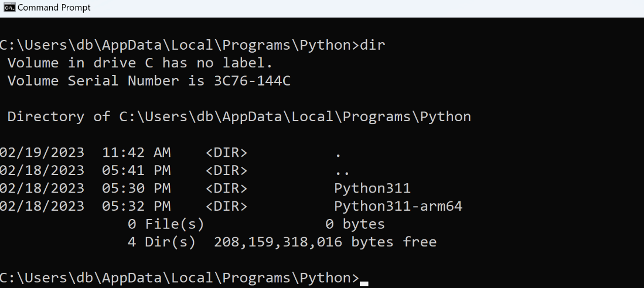This screenshot has height=288, width=644.
Task: Click the '0 bytes' text in file summary
Action: point(355,224)
